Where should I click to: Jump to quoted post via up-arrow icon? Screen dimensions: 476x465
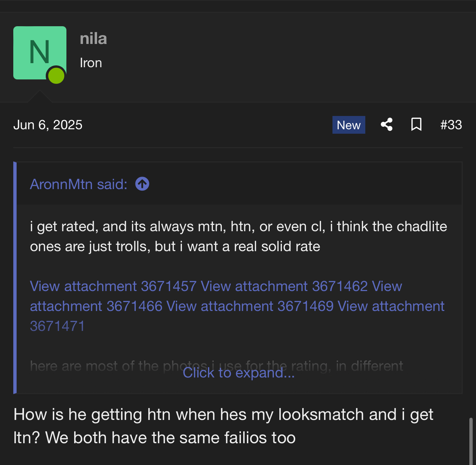(142, 184)
